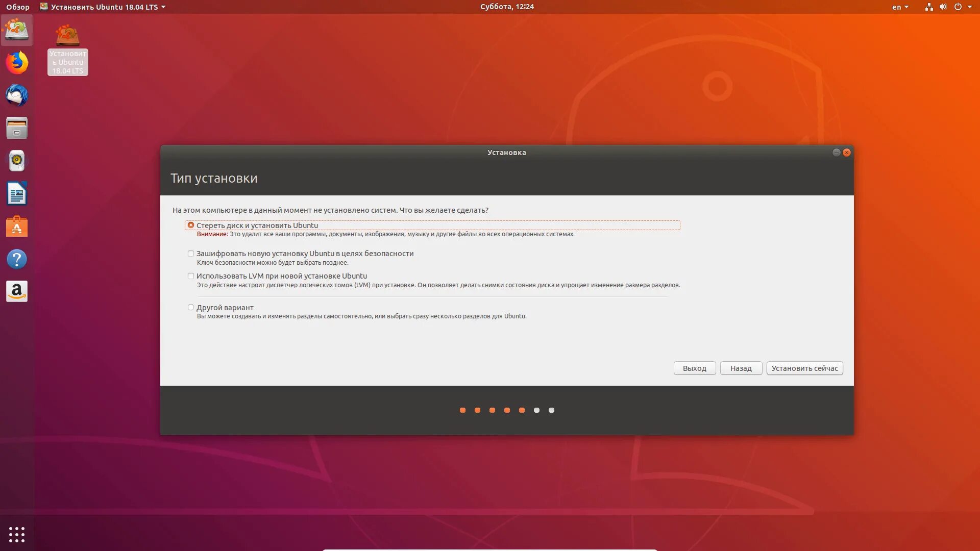The width and height of the screenshot is (980, 551).
Task: Open LibreOffice Writer from the dock
Action: (17, 193)
